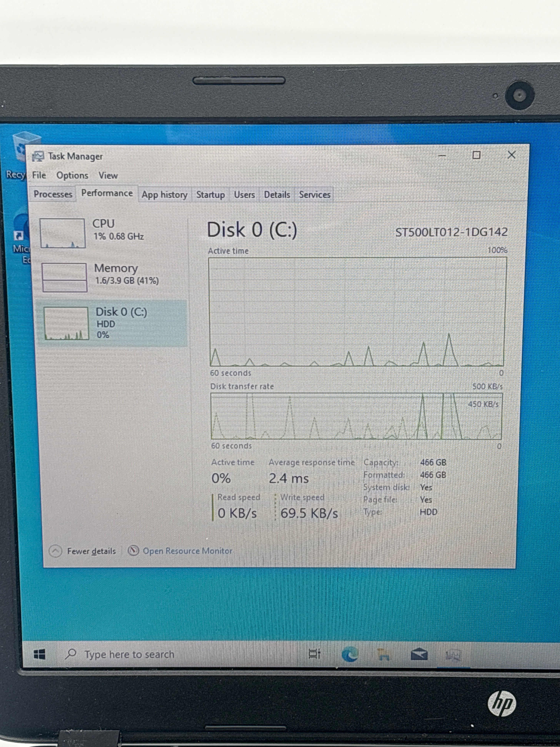Switch to the App history tab
This screenshot has width=560, height=747.
pyautogui.click(x=164, y=195)
